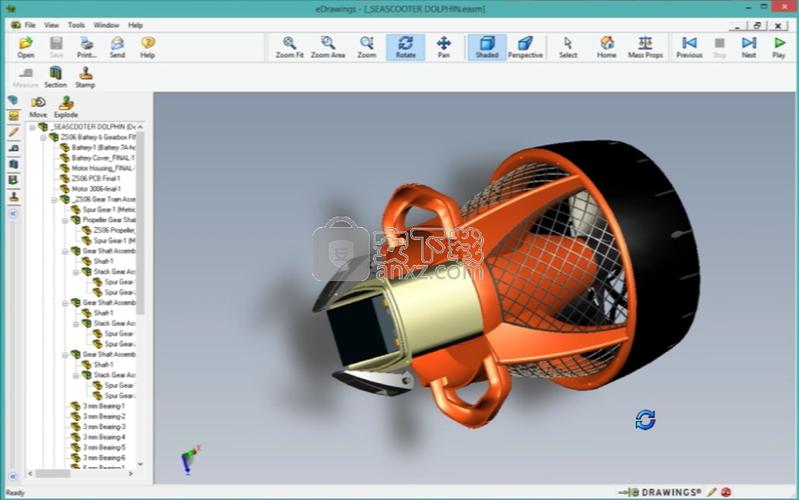Open the View menu
The width and height of the screenshot is (799, 500).
51,24
